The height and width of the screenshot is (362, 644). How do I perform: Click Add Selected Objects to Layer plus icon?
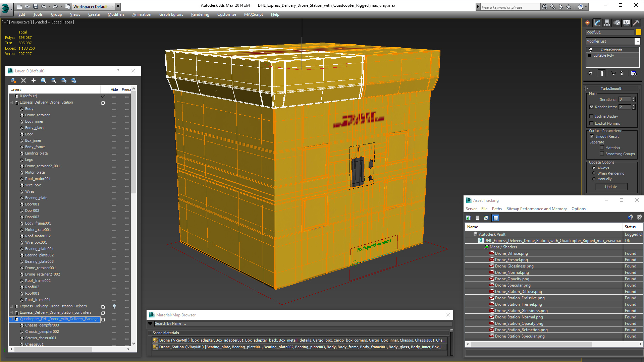coord(34,80)
